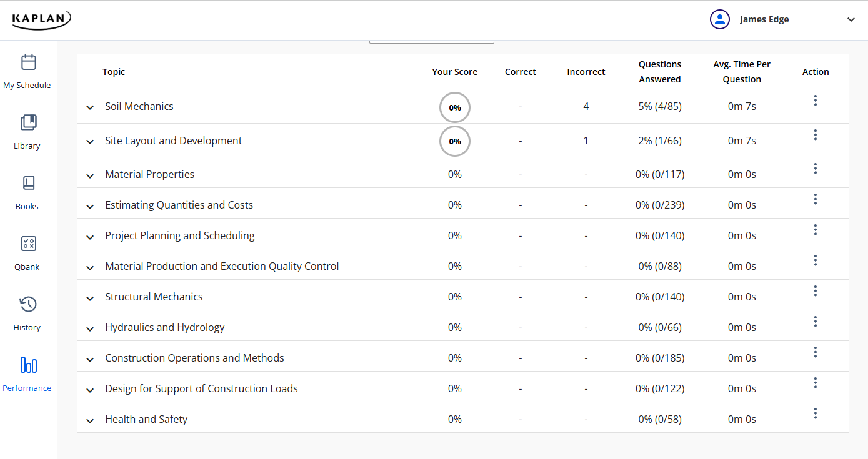Expand Hydraulics and Hydrology chevron
Image resolution: width=868 pixels, height=459 pixels.
coord(90,328)
